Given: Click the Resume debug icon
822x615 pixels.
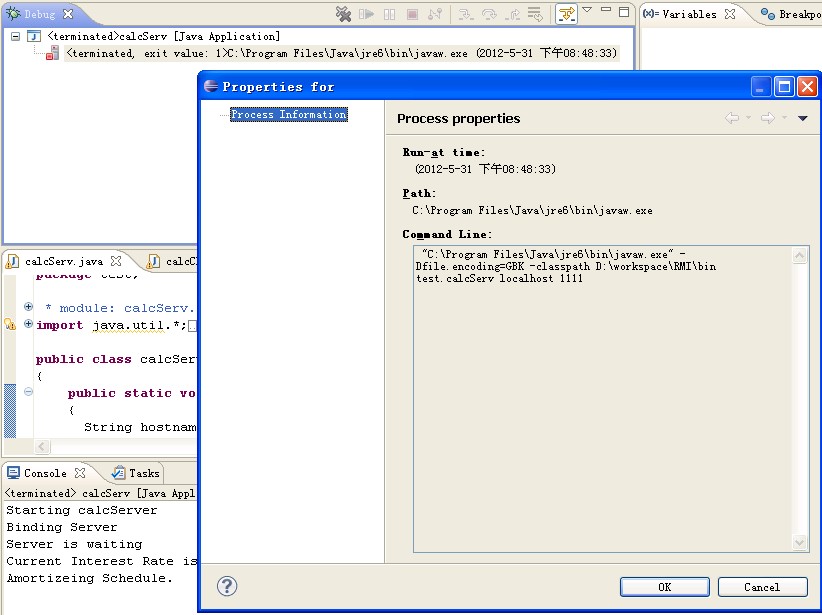Looking at the screenshot, I should pos(366,14).
